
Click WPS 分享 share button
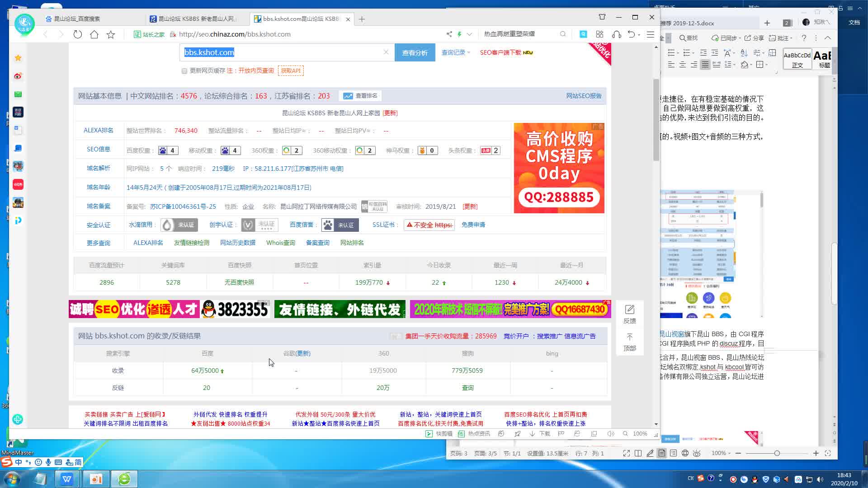click(754, 38)
